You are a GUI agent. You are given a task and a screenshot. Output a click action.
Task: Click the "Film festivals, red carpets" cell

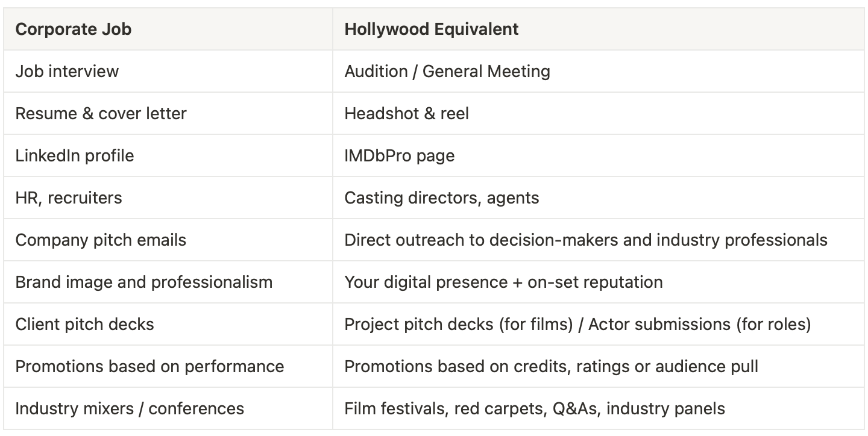[x=535, y=408]
